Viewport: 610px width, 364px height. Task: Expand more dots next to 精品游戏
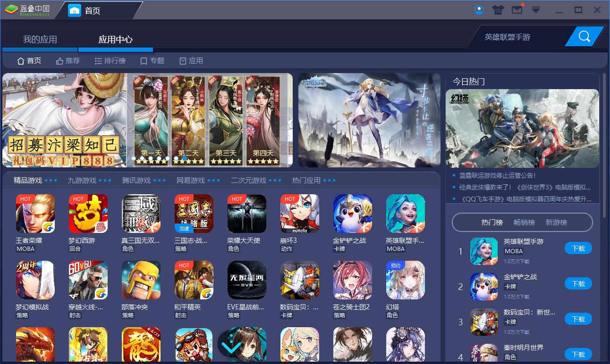pos(51,180)
